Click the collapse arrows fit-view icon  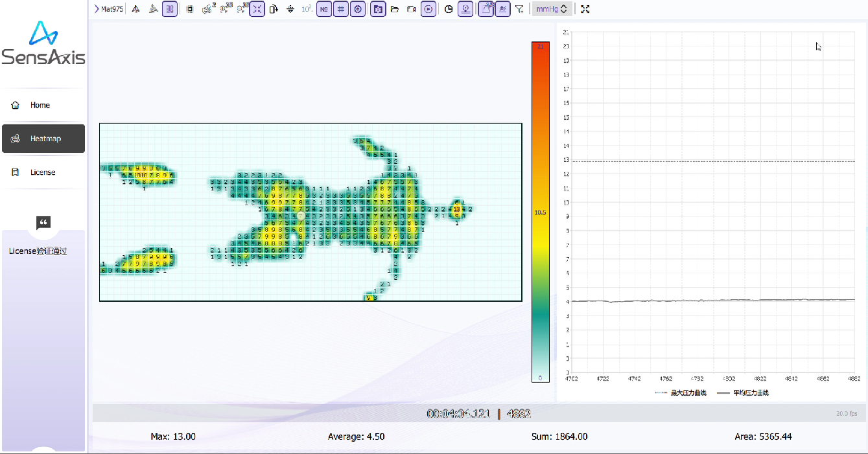click(257, 9)
